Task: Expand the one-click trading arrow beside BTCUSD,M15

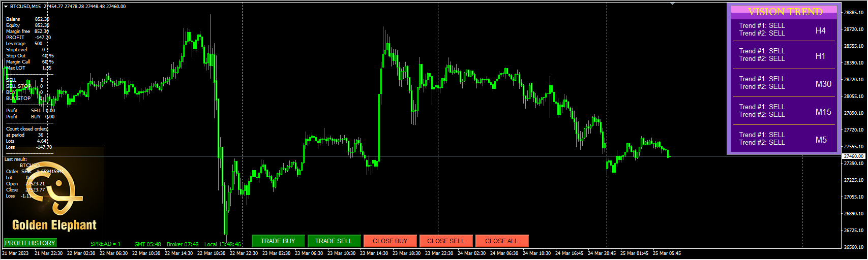Action: point(6,7)
